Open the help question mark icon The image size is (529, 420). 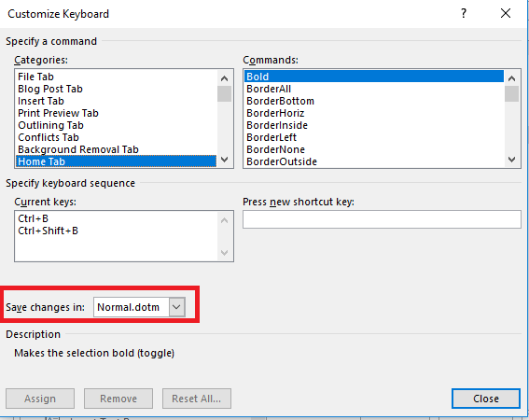(x=464, y=13)
